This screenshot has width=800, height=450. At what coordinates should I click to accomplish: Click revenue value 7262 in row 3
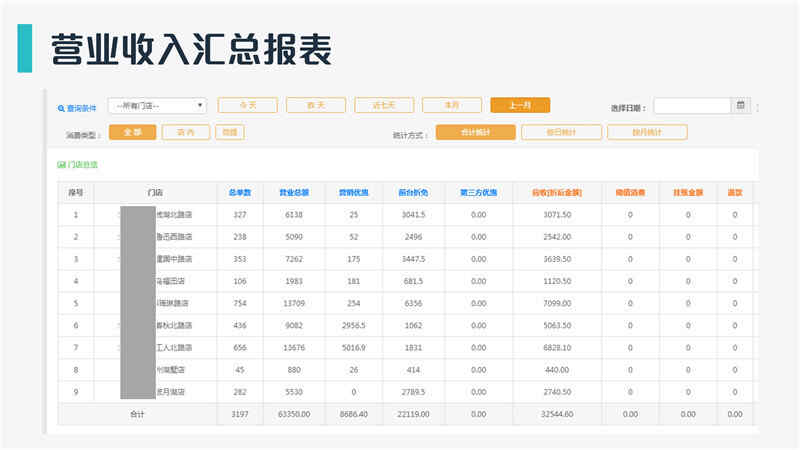[x=294, y=259]
